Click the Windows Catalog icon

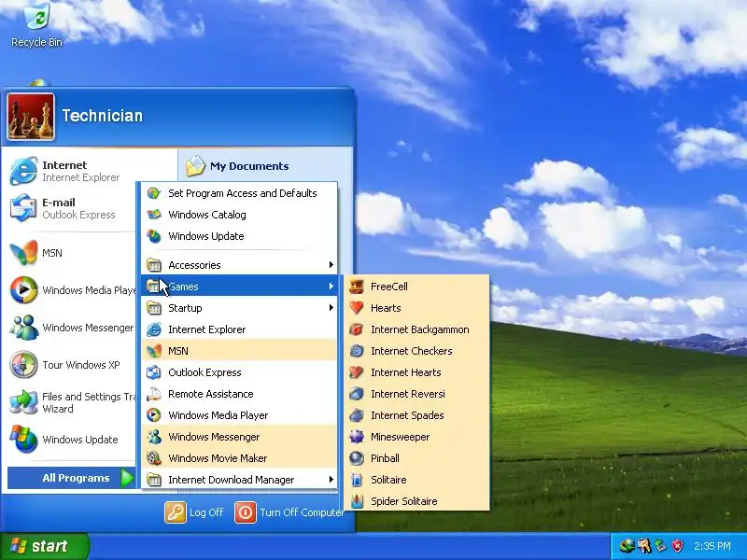154,215
